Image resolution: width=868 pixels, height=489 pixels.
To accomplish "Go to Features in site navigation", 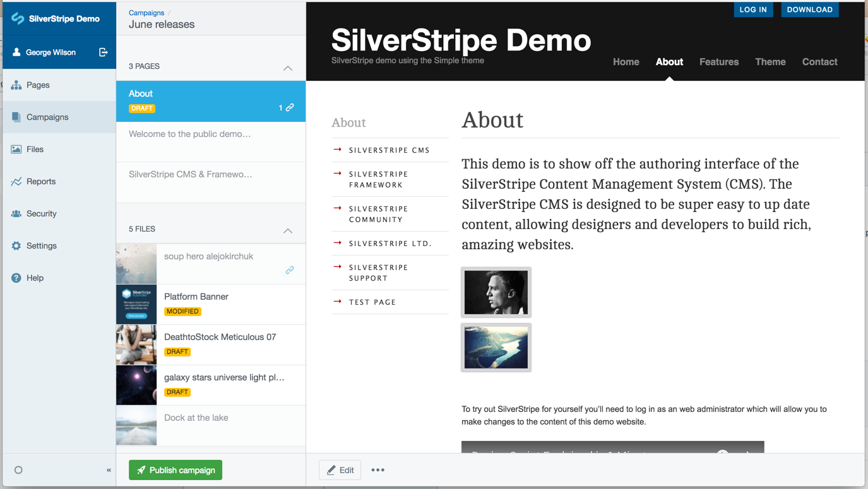I will (x=718, y=62).
